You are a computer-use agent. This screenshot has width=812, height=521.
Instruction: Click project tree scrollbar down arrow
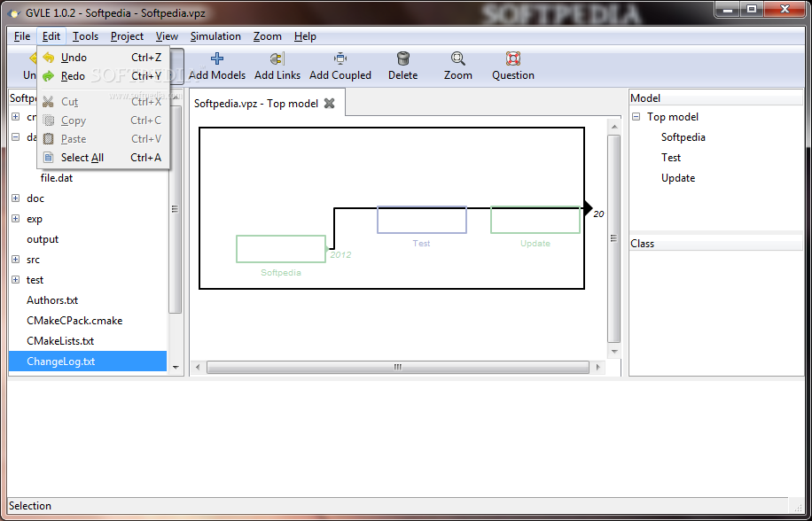[176, 368]
